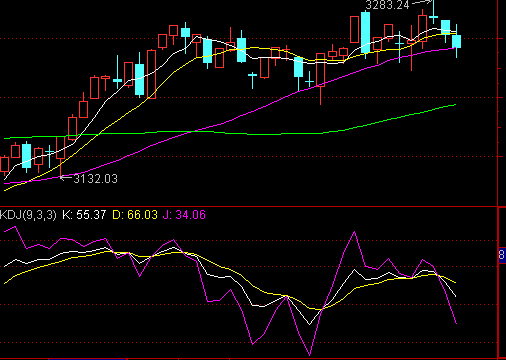The height and width of the screenshot is (360, 506).
Task: Click the right end of yellow D line
Action: point(455,283)
